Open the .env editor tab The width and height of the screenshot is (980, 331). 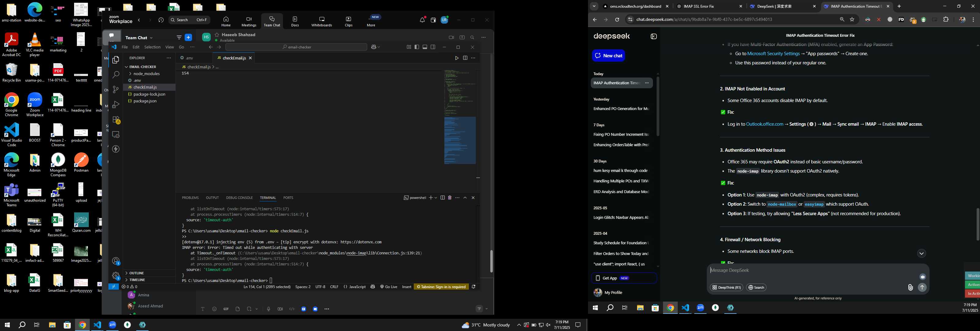(x=194, y=58)
